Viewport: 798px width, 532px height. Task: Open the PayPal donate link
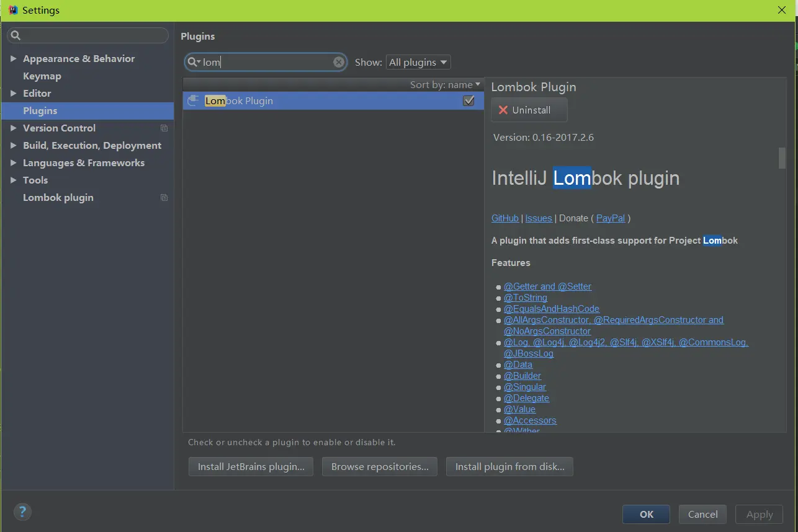[611, 218]
